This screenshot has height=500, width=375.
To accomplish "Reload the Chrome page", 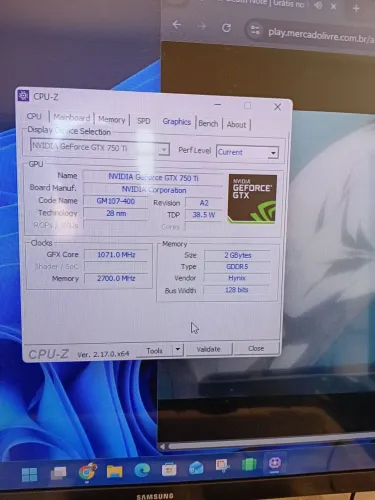I will [226, 28].
